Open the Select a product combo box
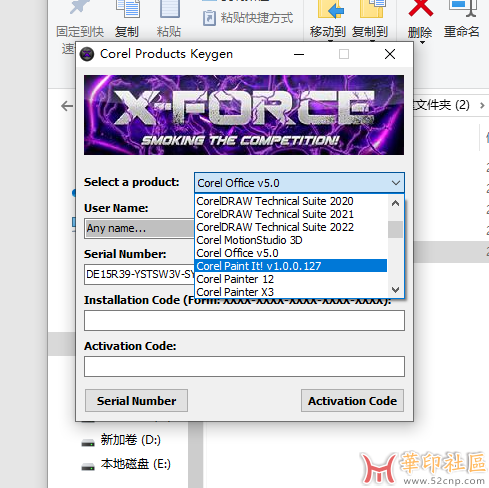489x488 pixels. point(299,183)
